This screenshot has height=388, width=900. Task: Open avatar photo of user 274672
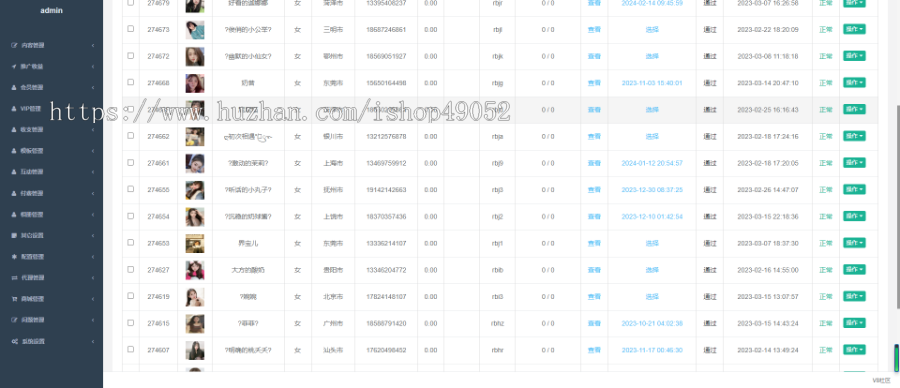pyautogui.click(x=195, y=56)
